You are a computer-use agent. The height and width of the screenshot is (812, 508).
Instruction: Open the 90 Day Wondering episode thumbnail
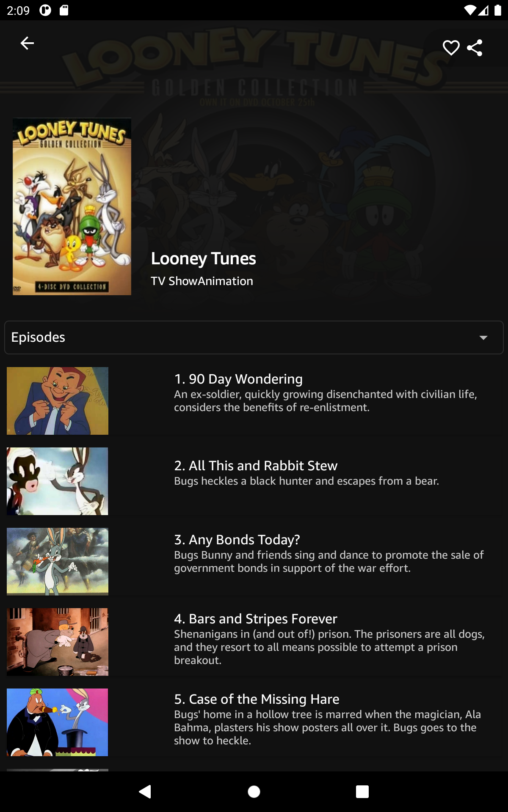point(58,401)
